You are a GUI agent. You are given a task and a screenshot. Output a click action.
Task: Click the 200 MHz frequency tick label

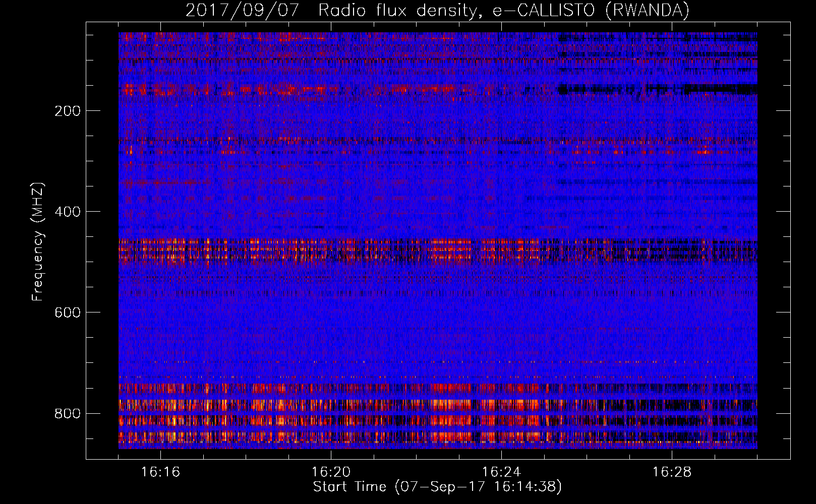pos(68,111)
